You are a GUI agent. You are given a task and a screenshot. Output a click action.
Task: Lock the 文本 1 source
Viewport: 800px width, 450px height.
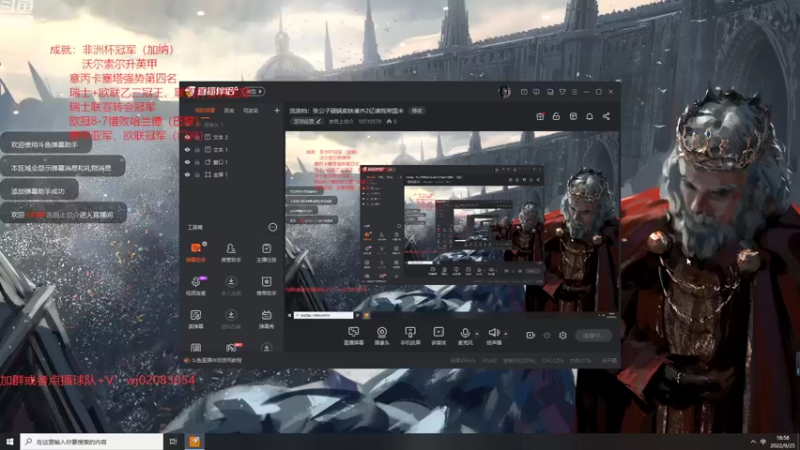(197, 149)
